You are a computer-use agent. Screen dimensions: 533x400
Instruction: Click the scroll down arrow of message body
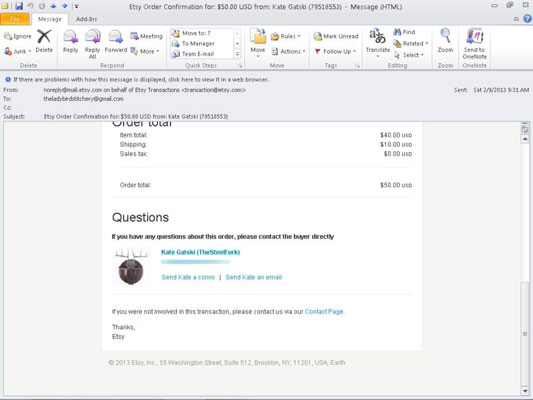point(525,391)
